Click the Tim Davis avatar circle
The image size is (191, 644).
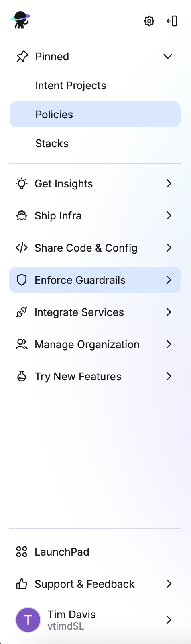[28, 620]
